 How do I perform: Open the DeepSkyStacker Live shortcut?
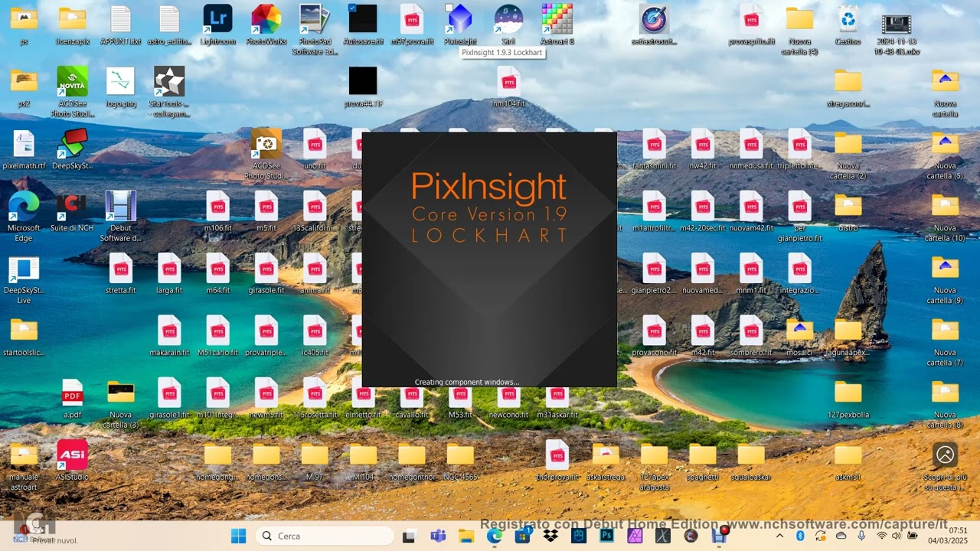[24, 269]
